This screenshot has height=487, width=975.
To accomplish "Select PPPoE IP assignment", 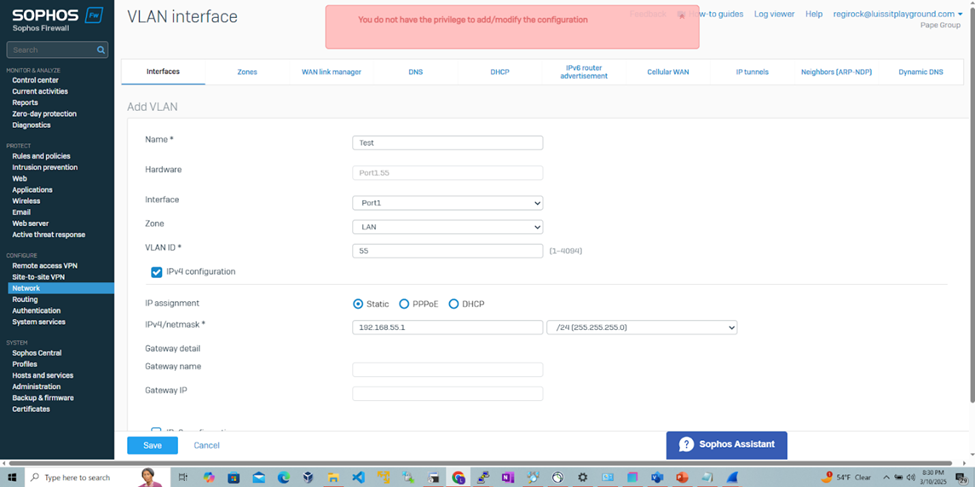I will point(404,304).
